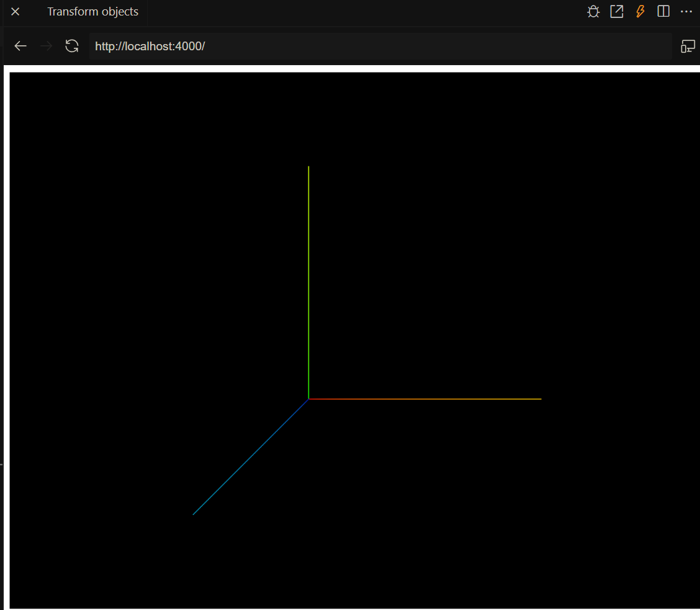Focus the localhost:4000 address bar
Image resolution: width=700 pixels, height=610 pixels.
[x=380, y=46]
